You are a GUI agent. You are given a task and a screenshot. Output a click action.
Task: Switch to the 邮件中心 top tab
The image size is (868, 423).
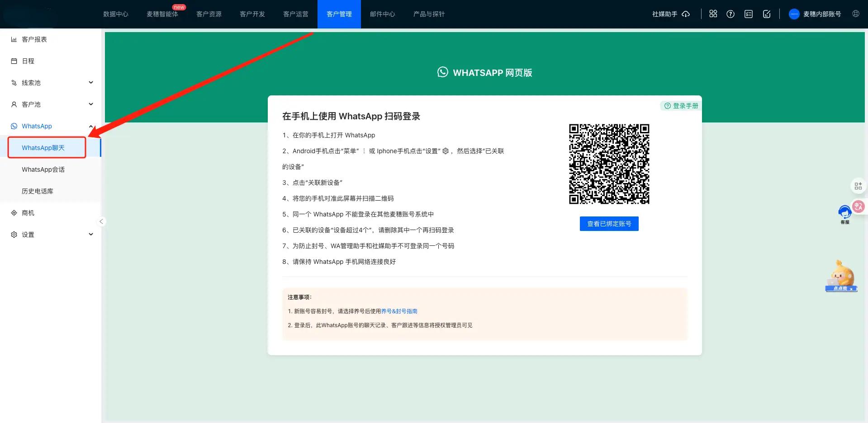click(382, 14)
